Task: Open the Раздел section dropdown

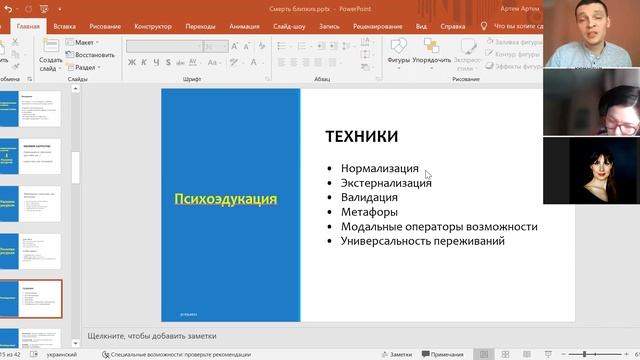Action: [83, 67]
